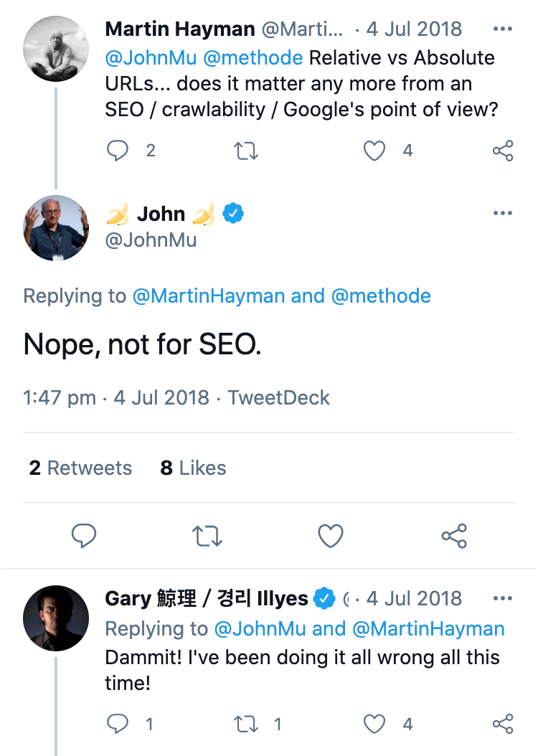Screen dimensions: 538x756
Task: Share Gary Illyes' reply
Action: coord(503,724)
